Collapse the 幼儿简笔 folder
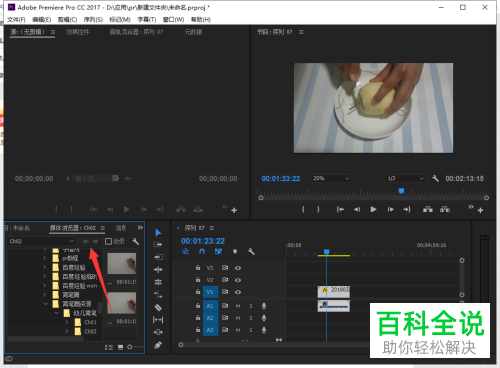 point(57,313)
